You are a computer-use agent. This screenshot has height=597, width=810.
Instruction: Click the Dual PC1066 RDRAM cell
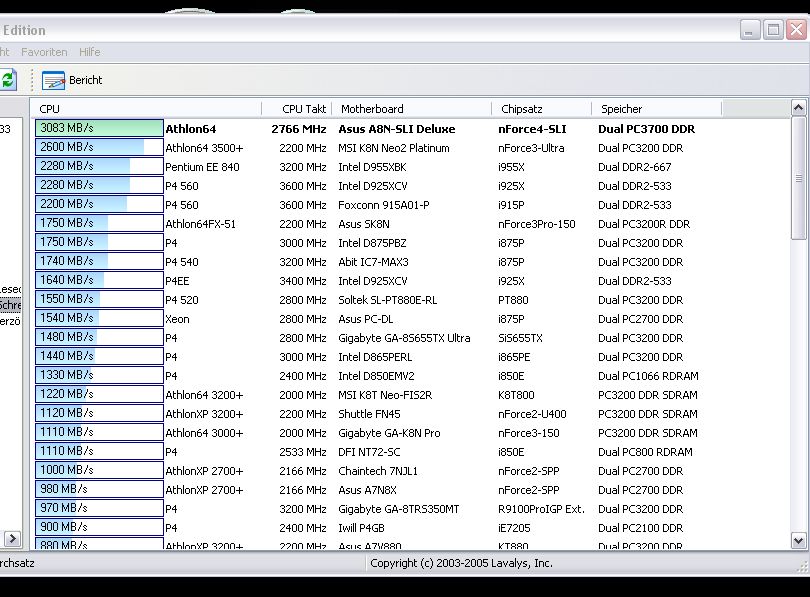point(648,376)
